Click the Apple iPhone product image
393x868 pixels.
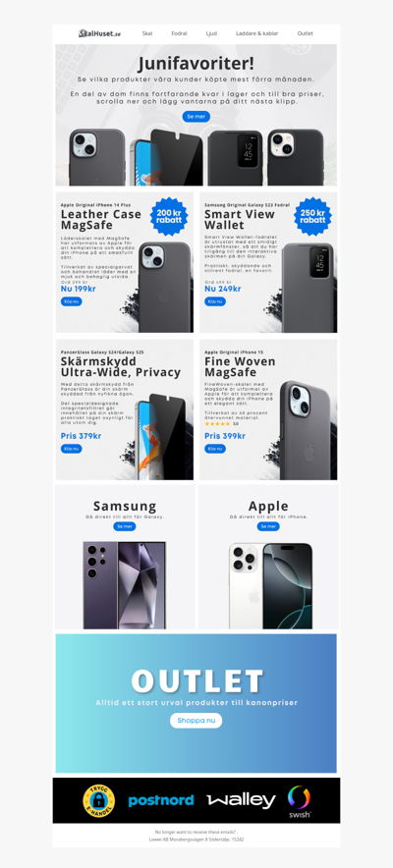(270, 585)
